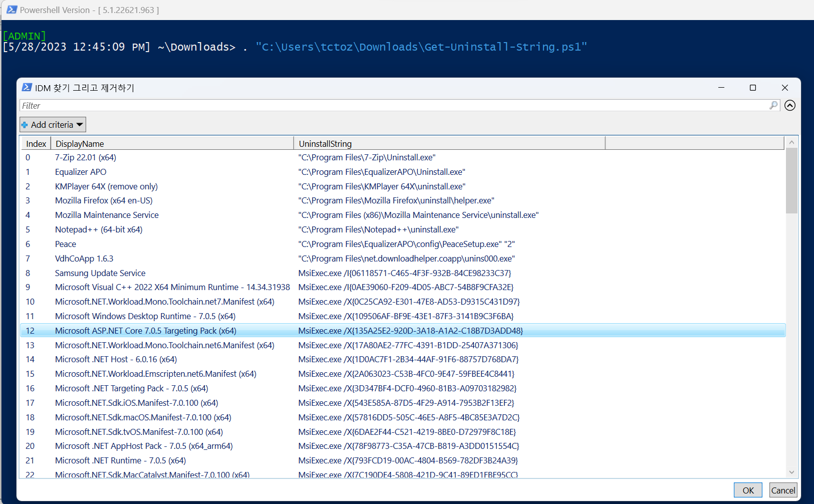Select Microsoft.NET.Sdk.macOS.Manifest-7.0.100 row
The height and width of the screenshot is (504, 814).
click(x=403, y=417)
